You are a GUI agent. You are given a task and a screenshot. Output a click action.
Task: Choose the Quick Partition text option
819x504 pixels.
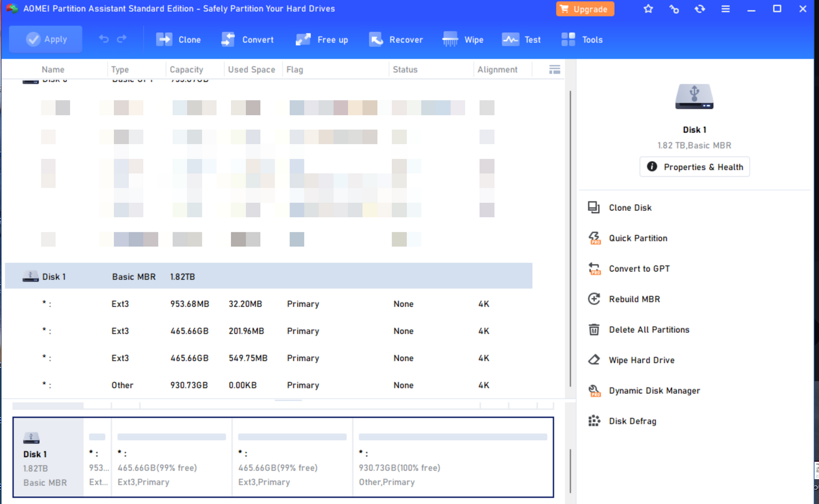coord(638,238)
